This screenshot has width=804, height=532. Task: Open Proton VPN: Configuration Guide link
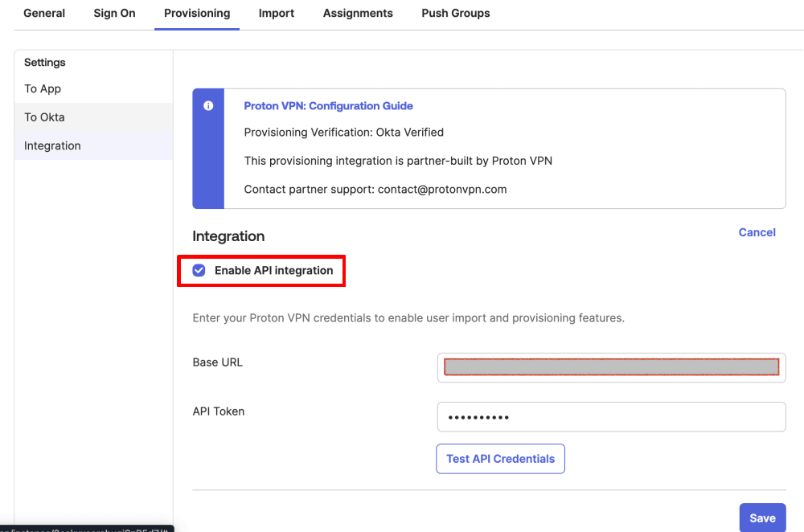(328, 105)
